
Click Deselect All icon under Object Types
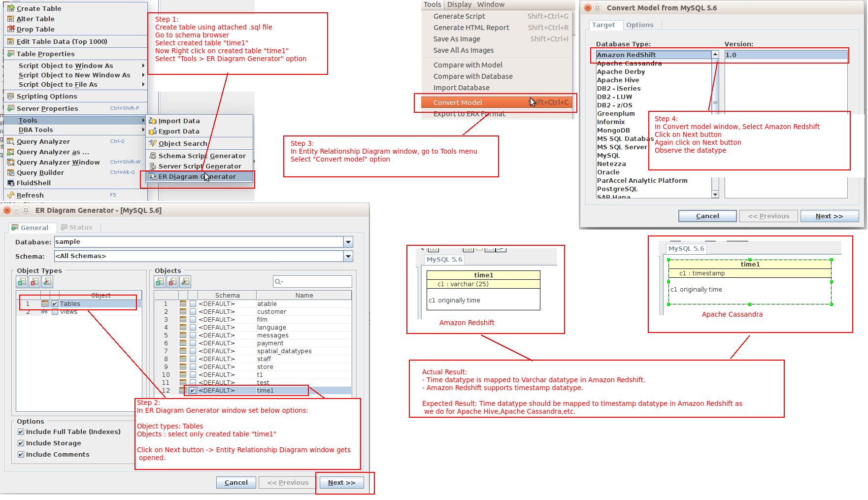[x=34, y=282]
